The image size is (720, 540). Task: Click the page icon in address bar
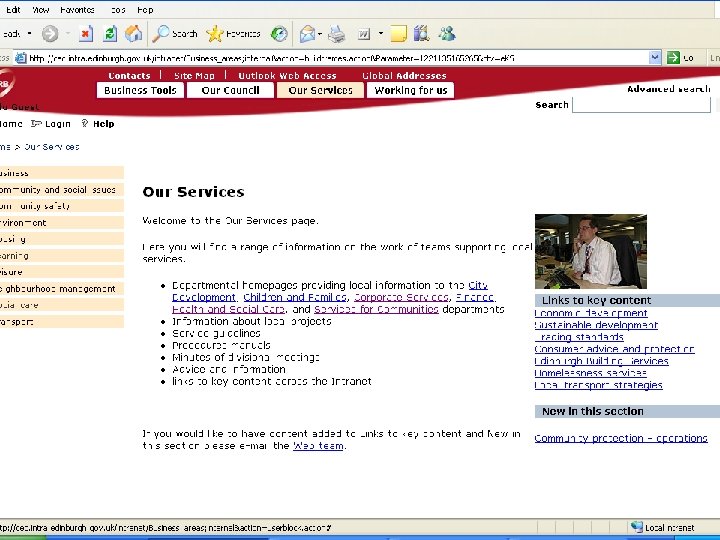point(21,58)
